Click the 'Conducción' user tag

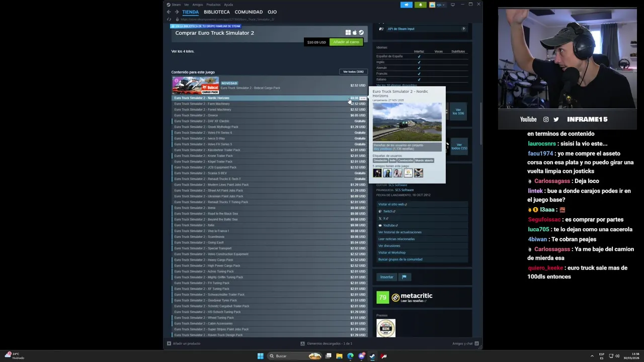click(406, 160)
